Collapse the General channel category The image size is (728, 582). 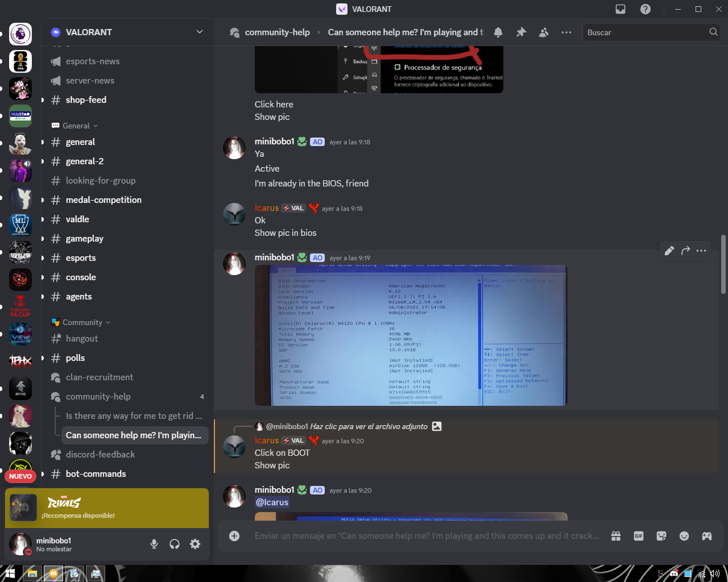pos(76,125)
